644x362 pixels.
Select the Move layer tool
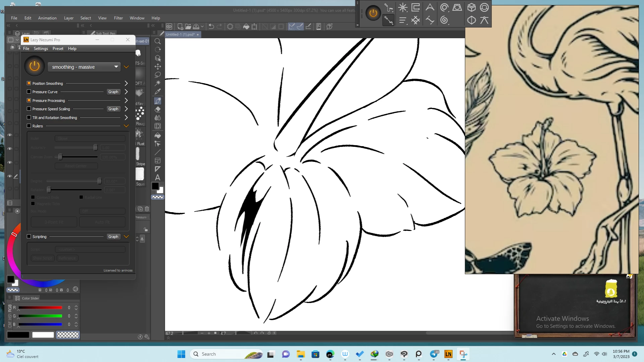pyautogui.click(x=158, y=66)
